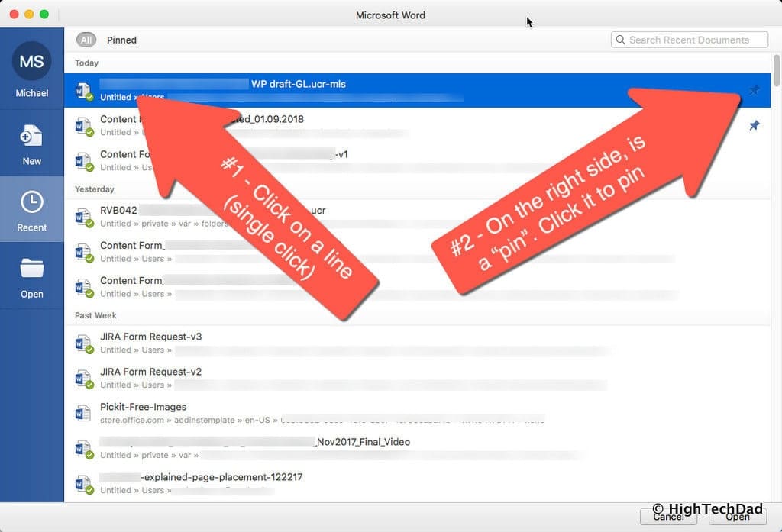
Task: Focus the Search Recent Documents field
Action: click(690, 40)
